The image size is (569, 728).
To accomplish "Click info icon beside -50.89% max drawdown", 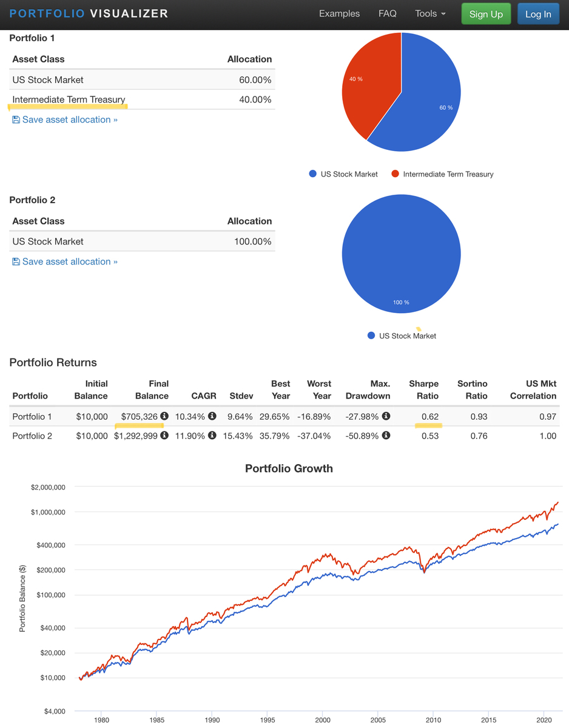I will (386, 436).
